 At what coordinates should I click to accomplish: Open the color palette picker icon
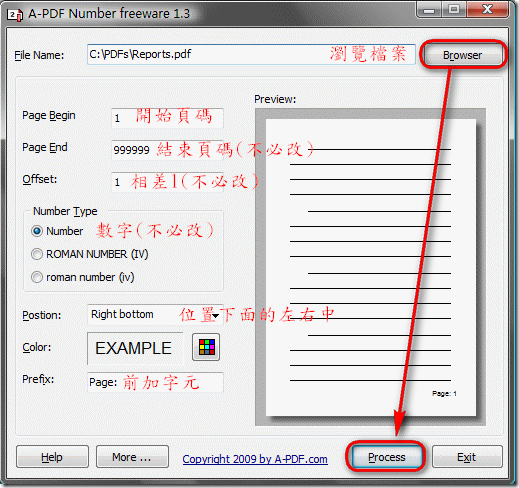tap(206, 347)
